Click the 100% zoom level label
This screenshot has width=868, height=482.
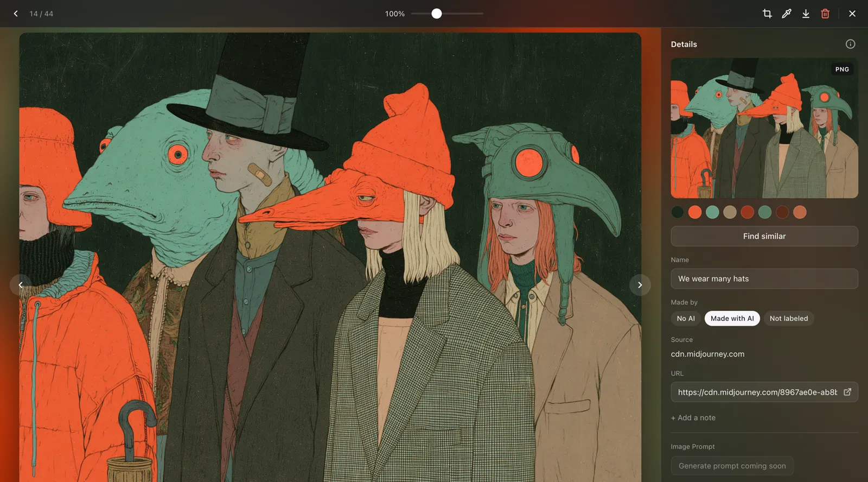(x=395, y=14)
